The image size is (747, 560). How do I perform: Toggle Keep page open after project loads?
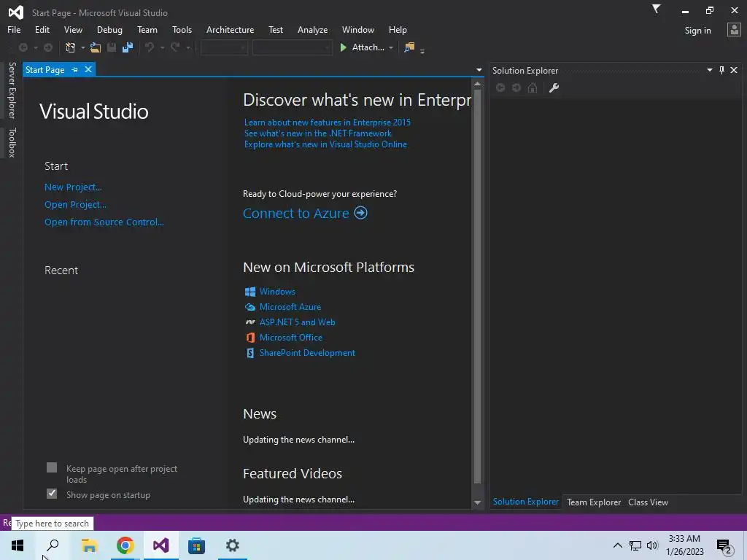click(52, 467)
